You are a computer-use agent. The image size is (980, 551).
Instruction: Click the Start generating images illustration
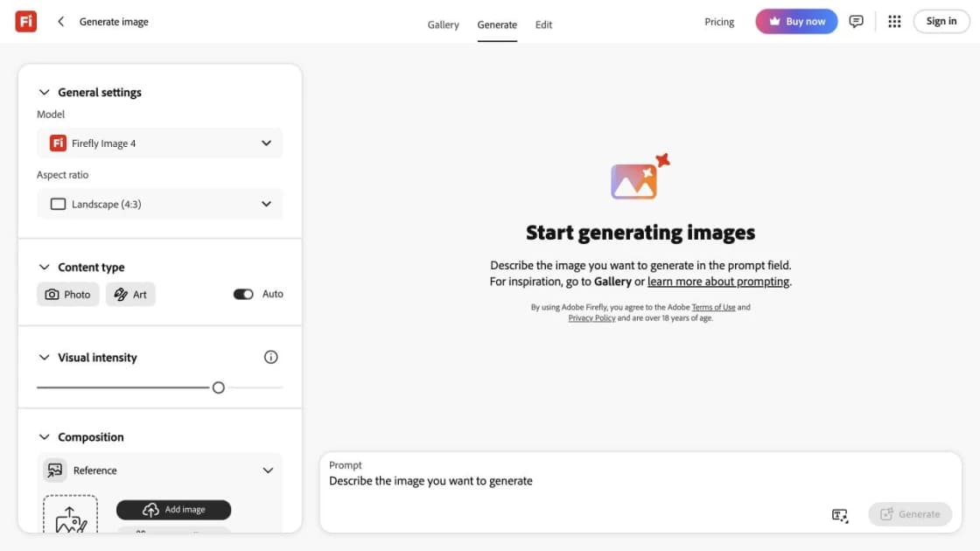(x=640, y=177)
